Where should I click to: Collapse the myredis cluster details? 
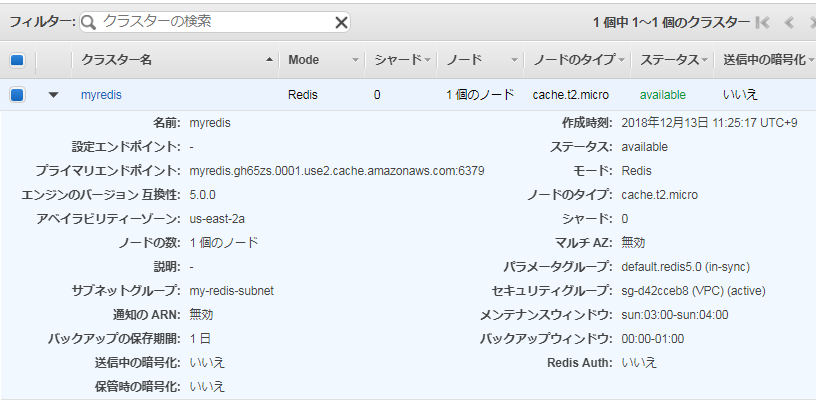54,95
